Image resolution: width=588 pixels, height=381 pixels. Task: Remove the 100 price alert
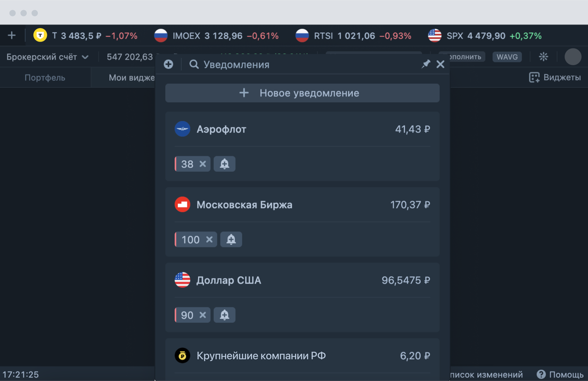tap(209, 239)
